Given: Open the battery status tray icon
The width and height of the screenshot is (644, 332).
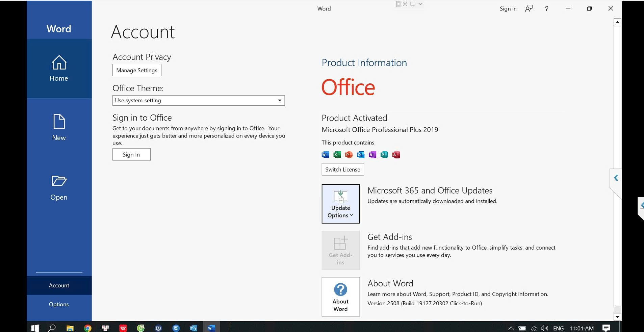Looking at the screenshot, I should pyautogui.click(x=522, y=328).
